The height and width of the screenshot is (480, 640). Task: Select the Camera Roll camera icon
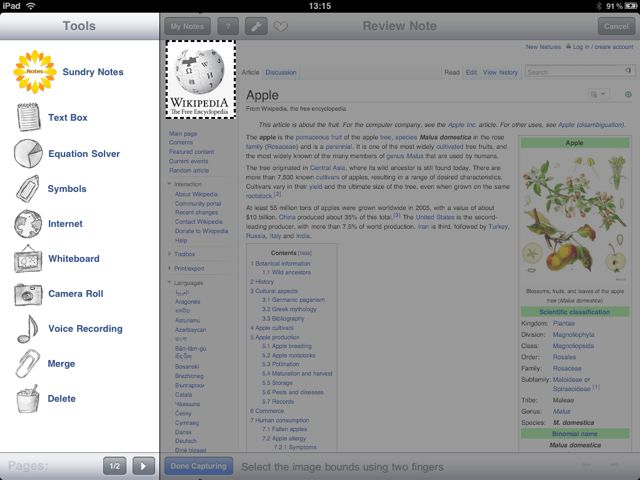pos(28,295)
